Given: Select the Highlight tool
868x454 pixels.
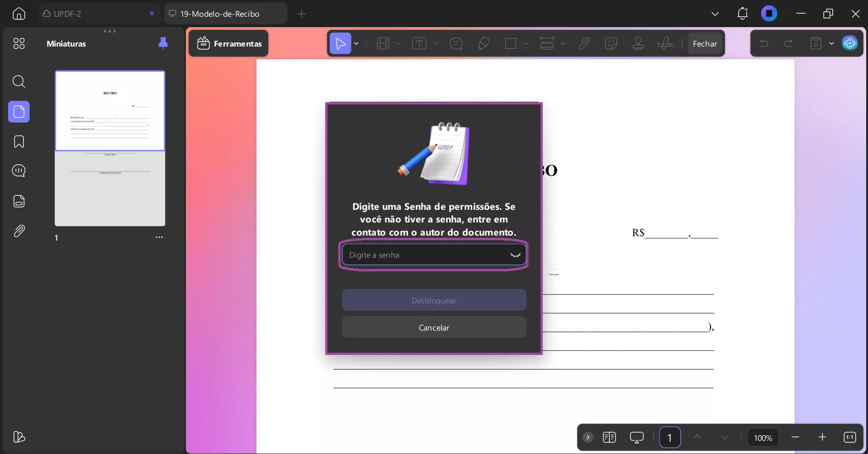Looking at the screenshot, I should (x=384, y=43).
